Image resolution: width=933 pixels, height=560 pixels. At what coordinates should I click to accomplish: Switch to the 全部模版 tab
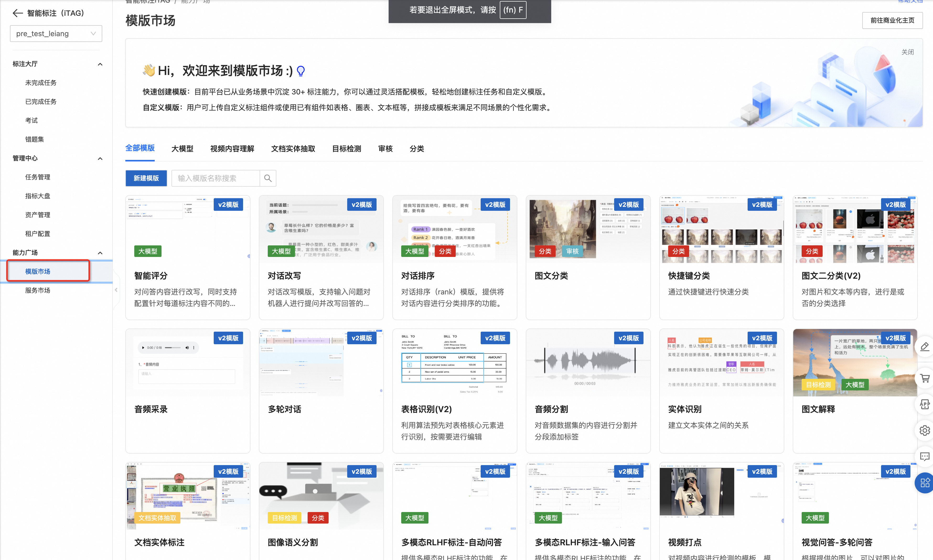point(140,148)
